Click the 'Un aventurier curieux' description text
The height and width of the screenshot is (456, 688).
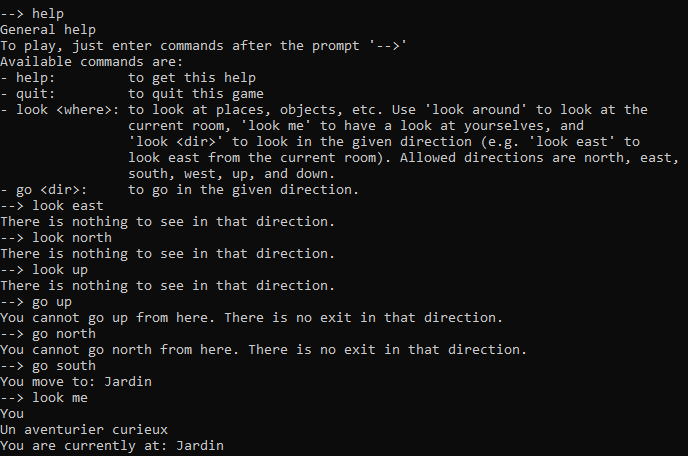(84, 430)
